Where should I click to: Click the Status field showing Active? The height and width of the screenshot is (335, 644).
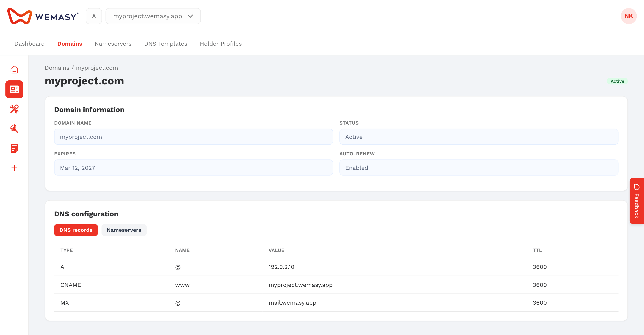pyautogui.click(x=479, y=137)
